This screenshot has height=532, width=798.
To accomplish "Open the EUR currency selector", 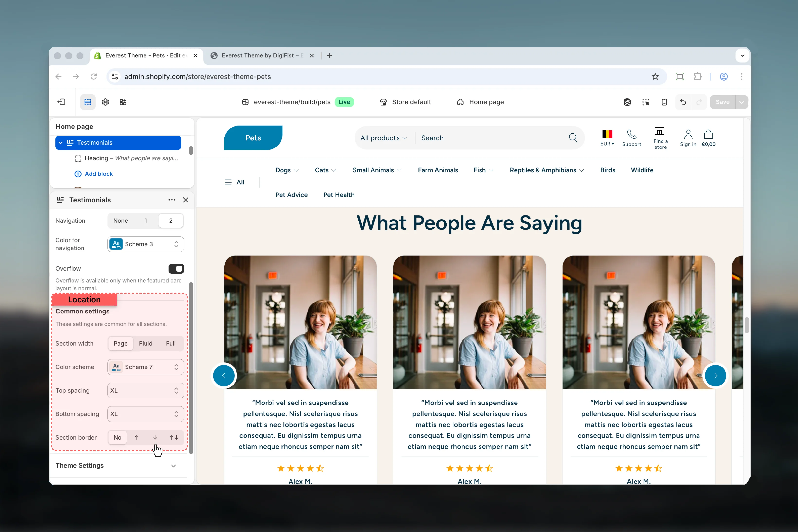I will (607, 138).
